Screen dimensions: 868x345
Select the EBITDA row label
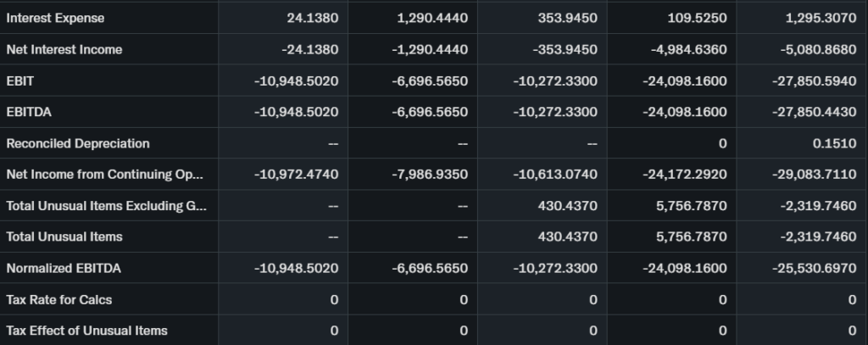(27, 112)
